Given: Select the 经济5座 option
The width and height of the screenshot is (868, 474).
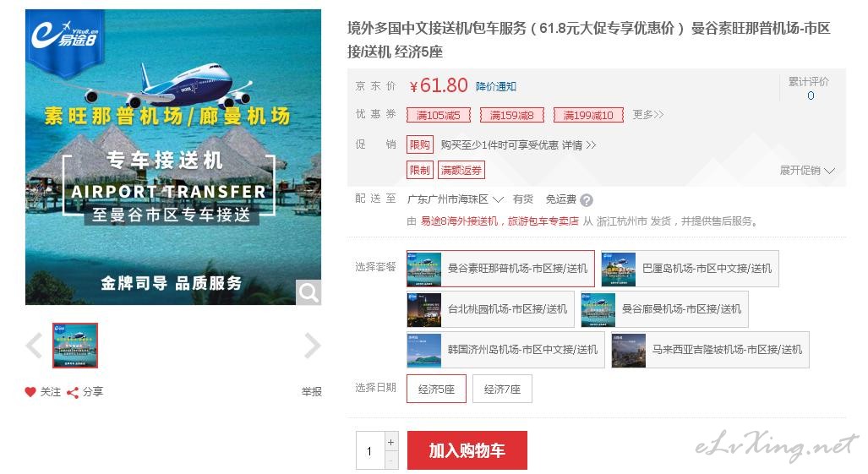Looking at the screenshot, I should [x=436, y=389].
